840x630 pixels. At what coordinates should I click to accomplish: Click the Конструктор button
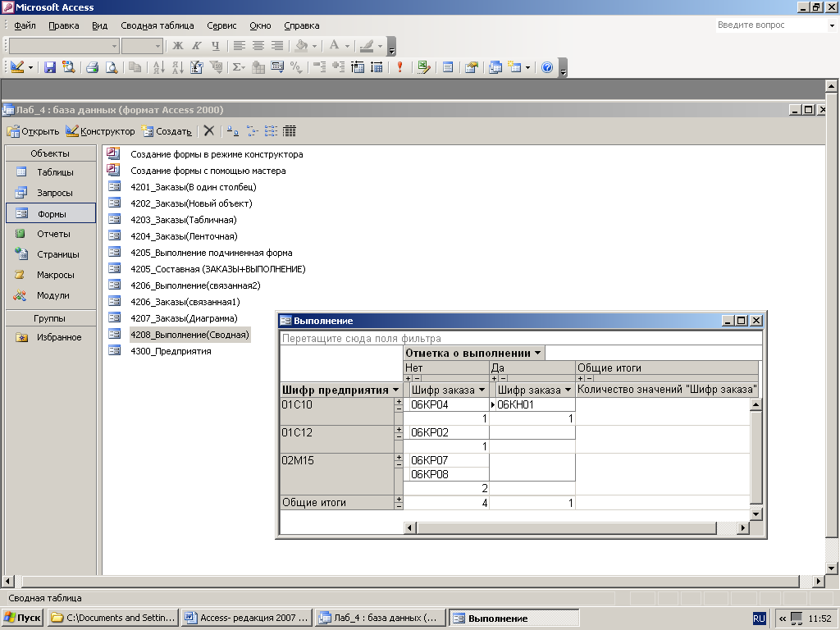click(x=100, y=131)
